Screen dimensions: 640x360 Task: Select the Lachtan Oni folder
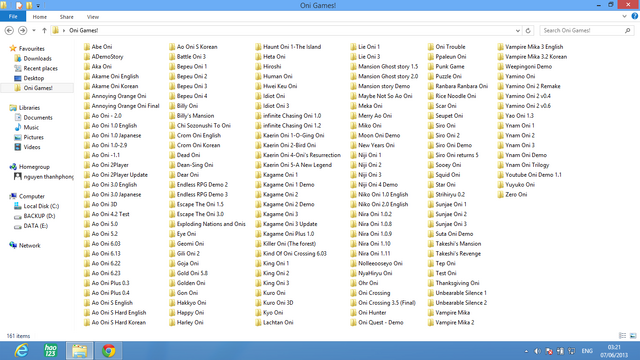click(274, 322)
